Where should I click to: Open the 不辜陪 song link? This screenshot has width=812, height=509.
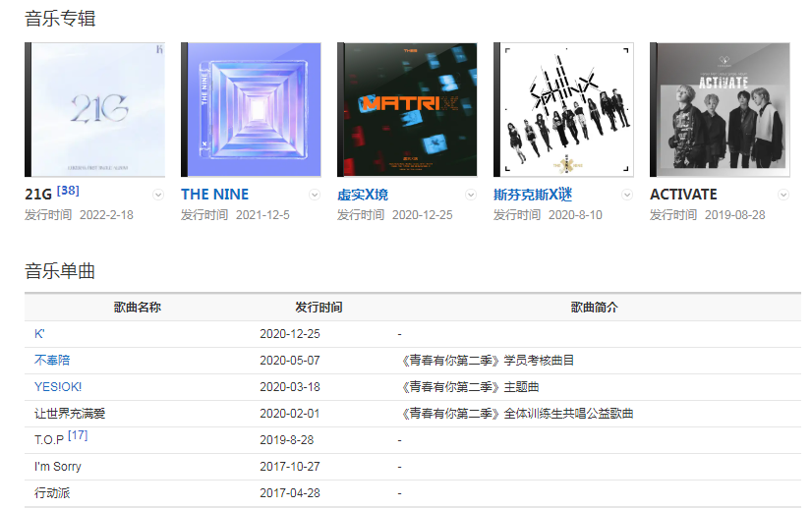(x=52, y=361)
